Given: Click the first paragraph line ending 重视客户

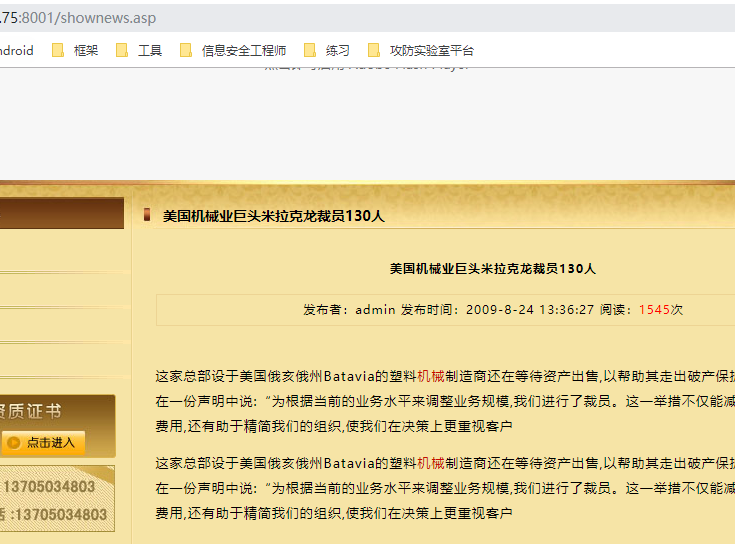Looking at the screenshot, I should (x=334, y=426).
